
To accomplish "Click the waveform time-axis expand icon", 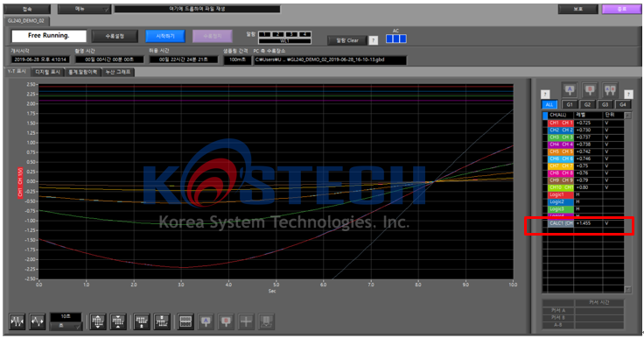I will 37,321.
